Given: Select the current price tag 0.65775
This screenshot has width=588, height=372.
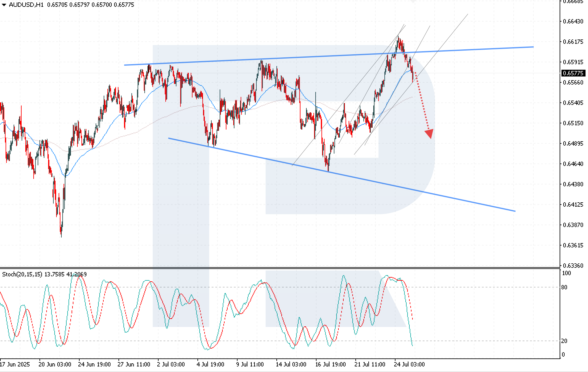Looking at the screenshot, I should (x=573, y=73).
